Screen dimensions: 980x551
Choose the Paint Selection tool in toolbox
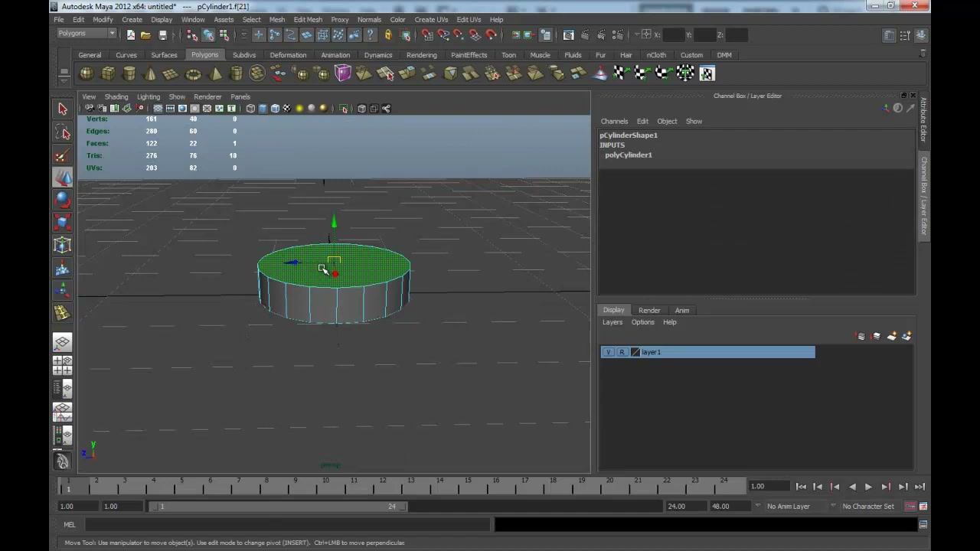[63, 155]
